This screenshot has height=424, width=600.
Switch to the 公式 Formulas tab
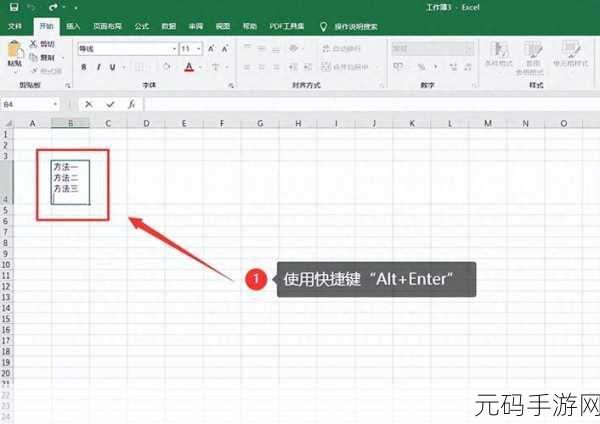coord(142,26)
